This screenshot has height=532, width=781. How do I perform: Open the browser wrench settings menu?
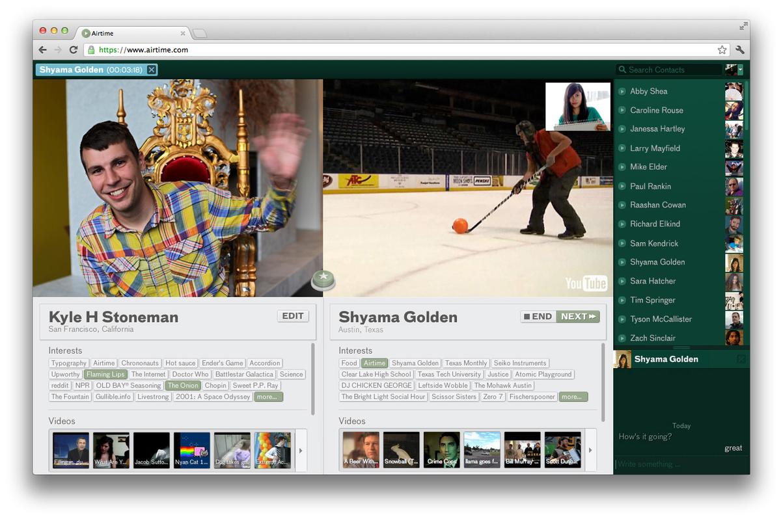[740, 50]
